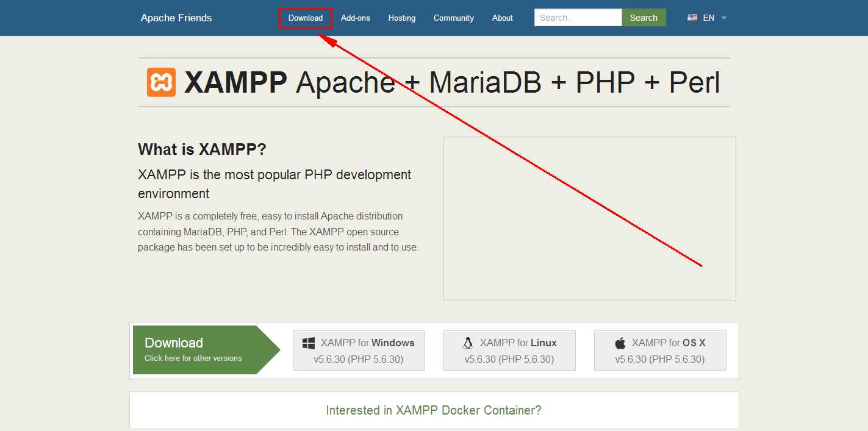Click the US flag language icon
The image size is (868, 431).
point(692,18)
